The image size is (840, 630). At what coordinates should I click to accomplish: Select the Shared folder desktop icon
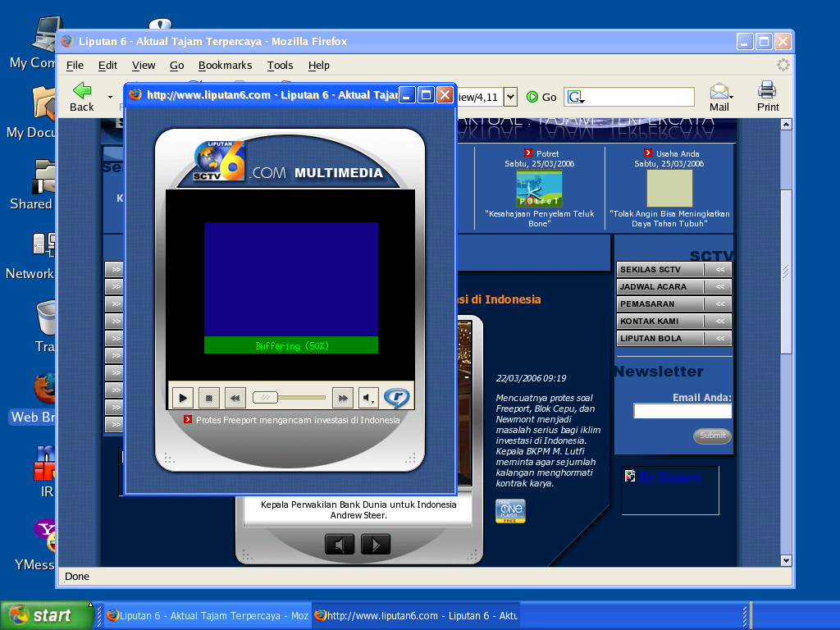(x=32, y=185)
